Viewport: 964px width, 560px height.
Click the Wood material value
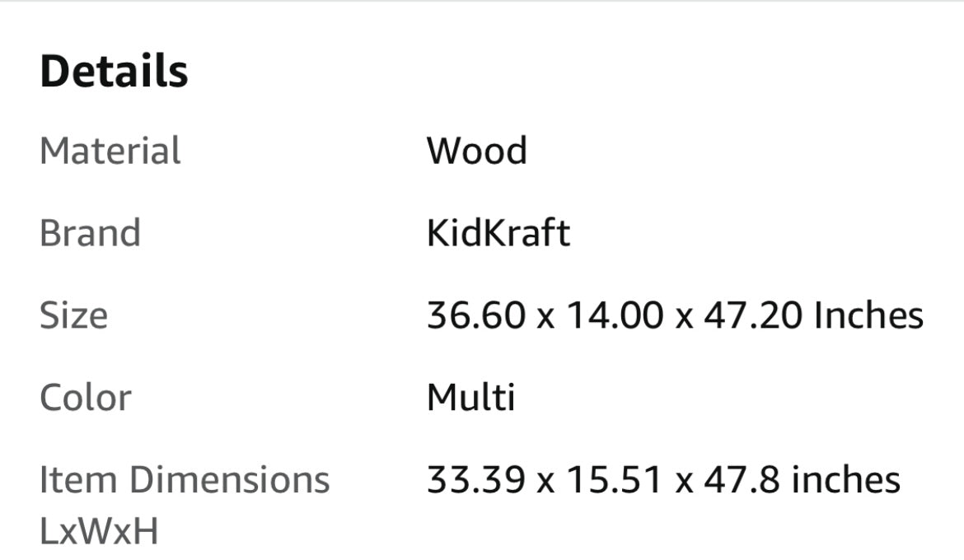click(476, 152)
